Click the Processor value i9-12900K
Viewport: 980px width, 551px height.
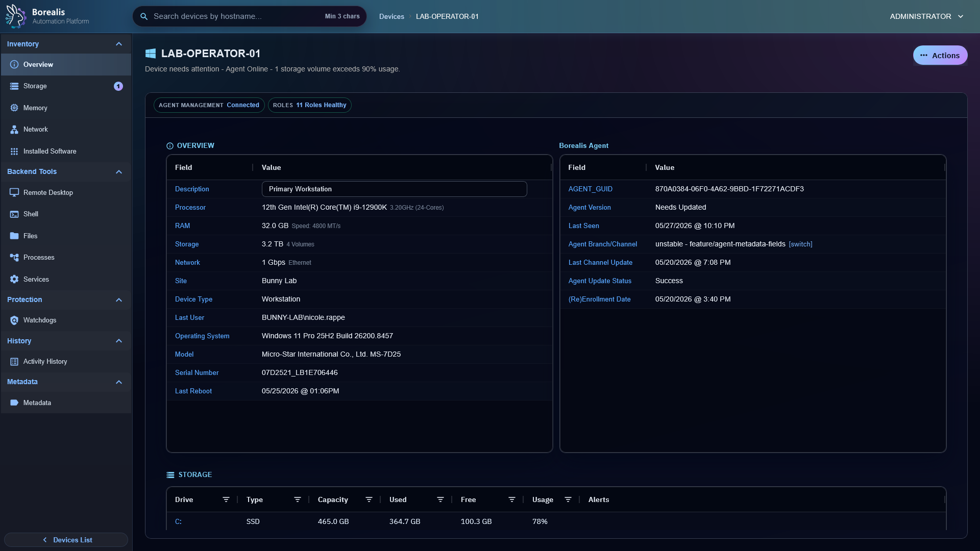[324, 208]
